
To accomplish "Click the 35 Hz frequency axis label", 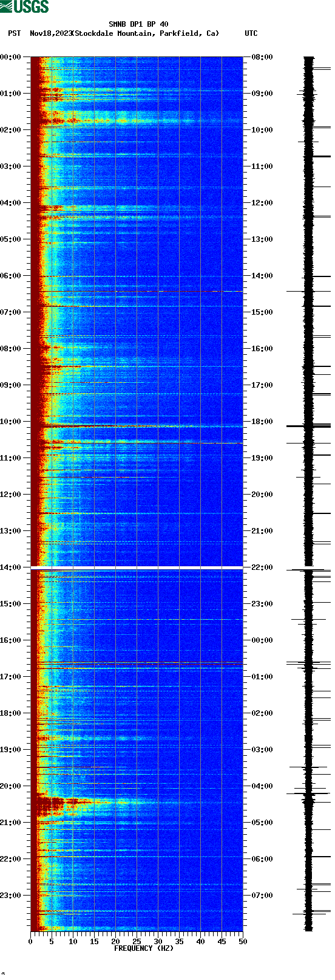I will [x=179, y=941].
